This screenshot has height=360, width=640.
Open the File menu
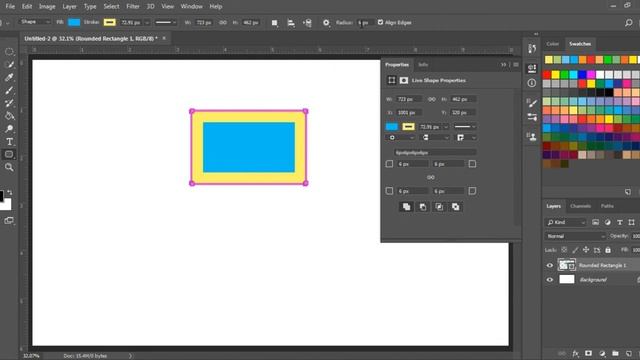pos(10,7)
